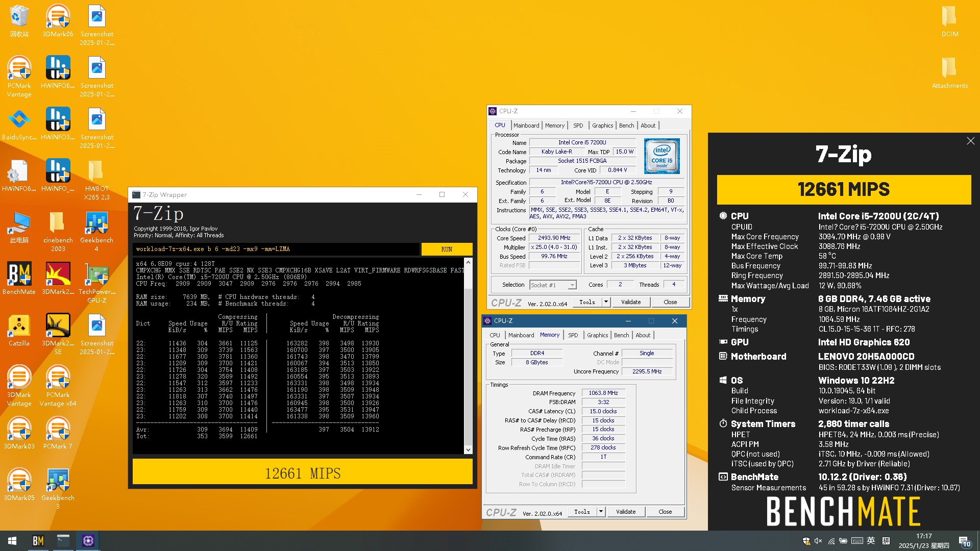Open the PCMark Vantage x64 shortcut
Viewport: 980px width, 551px height.
(58, 385)
